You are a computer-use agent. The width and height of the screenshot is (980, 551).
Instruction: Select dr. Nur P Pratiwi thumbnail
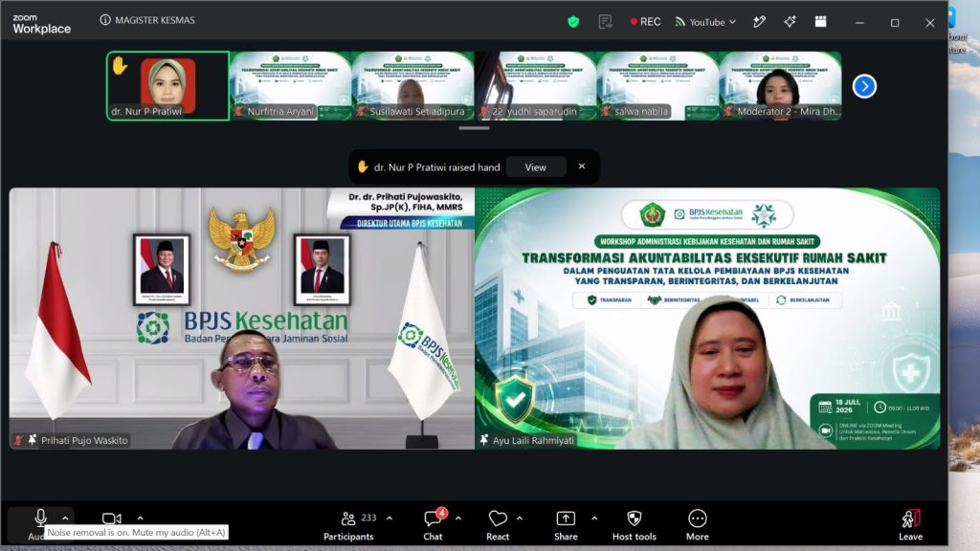pos(168,85)
